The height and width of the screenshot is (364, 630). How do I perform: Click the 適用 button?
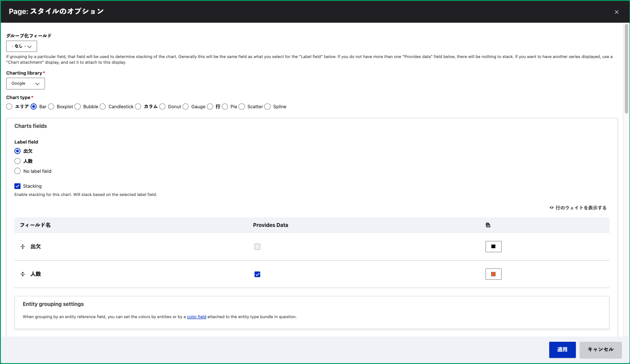pyautogui.click(x=562, y=350)
